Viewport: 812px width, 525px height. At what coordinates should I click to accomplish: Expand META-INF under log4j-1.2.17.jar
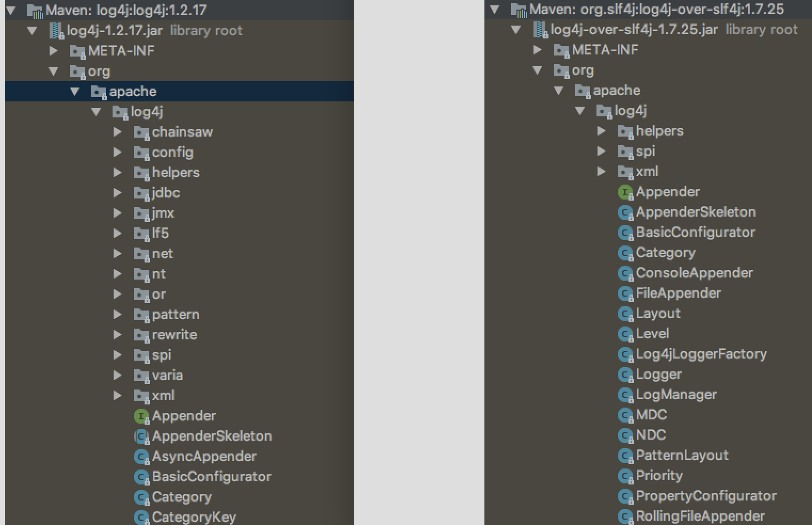[x=53, y=51]
